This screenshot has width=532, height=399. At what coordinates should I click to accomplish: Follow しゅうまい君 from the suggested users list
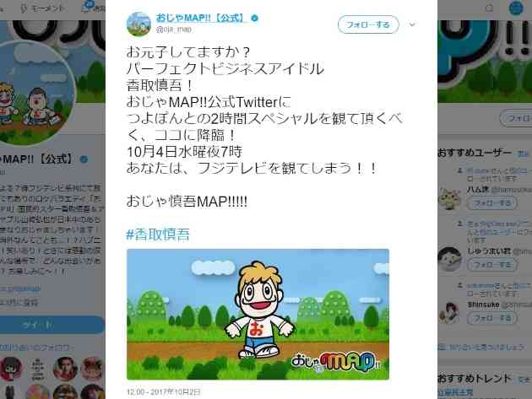click(492, 264)
